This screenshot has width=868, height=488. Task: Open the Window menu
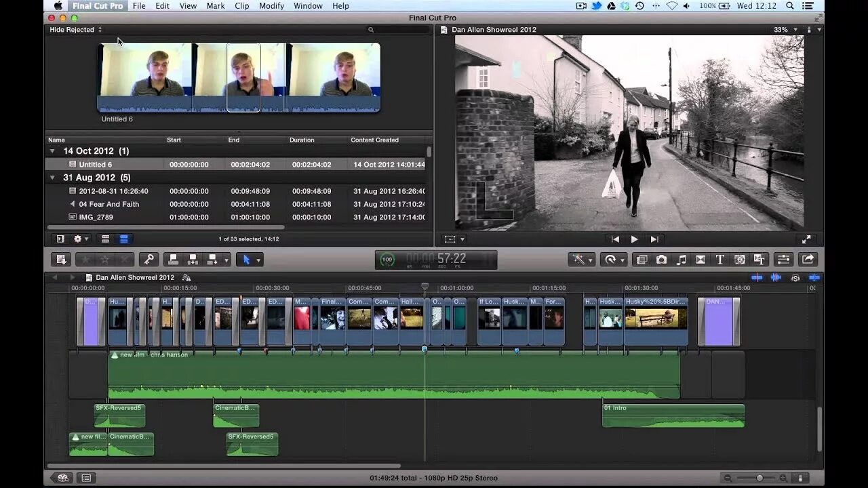tap(308, 5)
